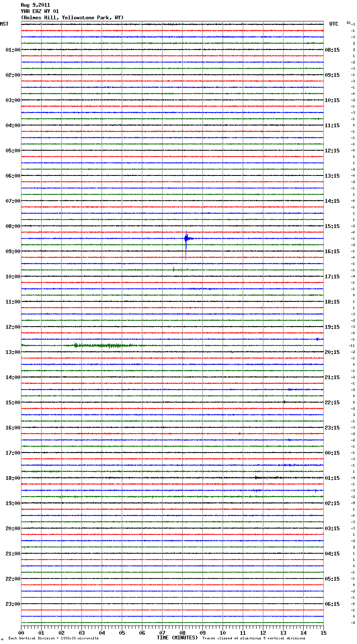Click the "MST" column header

(x=4, y=24)
